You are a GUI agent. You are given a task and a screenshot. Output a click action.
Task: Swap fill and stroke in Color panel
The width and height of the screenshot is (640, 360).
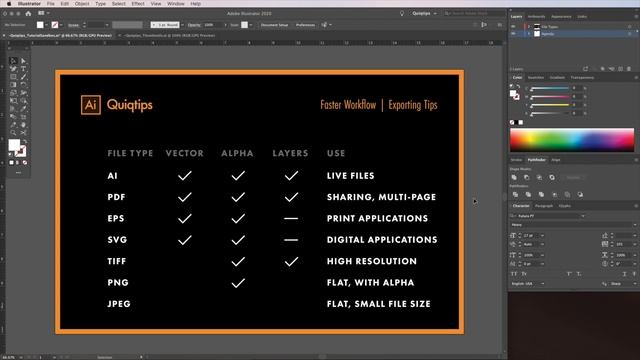(518, 87)
